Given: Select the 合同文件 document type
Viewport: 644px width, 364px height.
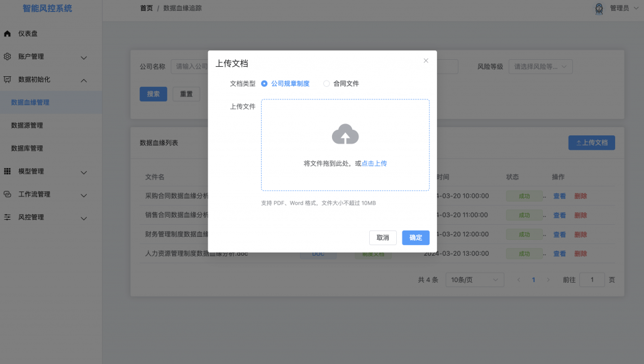Looking at the screenshot, I should pos(326,82).
